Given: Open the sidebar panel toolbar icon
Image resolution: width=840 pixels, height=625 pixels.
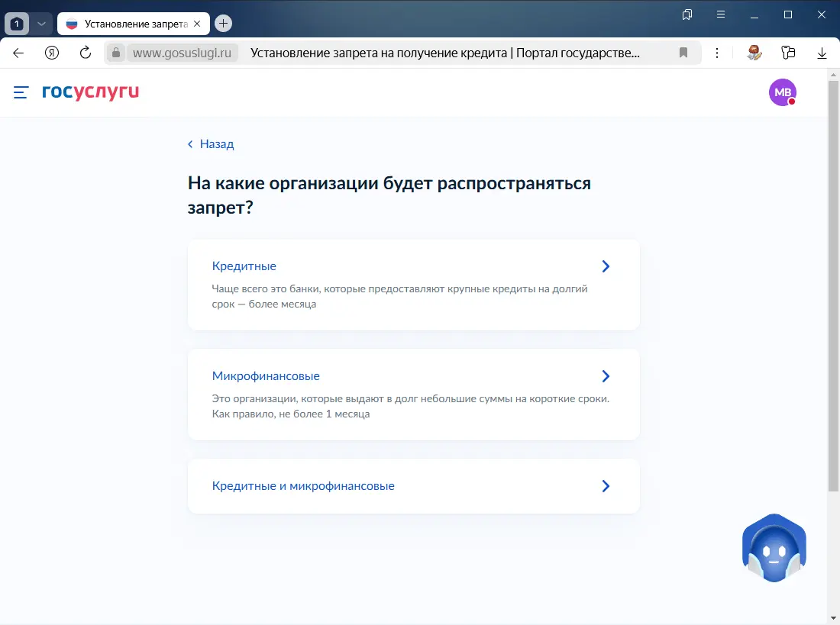Looking at the screenshot, I should click(788, 53).
